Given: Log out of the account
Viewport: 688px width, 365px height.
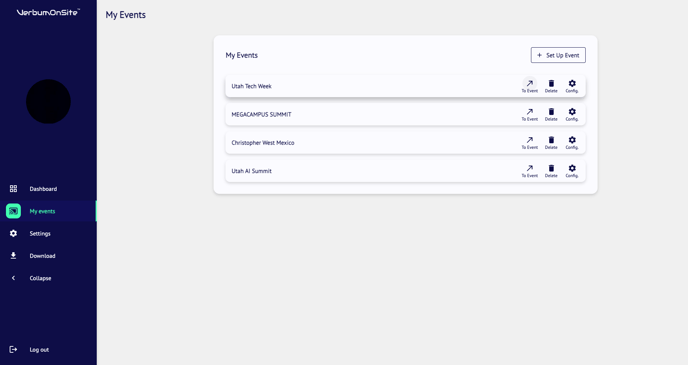Looking at the screenshot, I should (x=48, y=350).
